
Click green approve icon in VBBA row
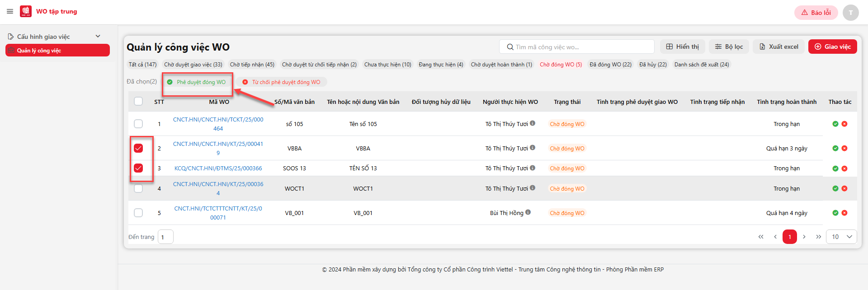pos(835,148)
